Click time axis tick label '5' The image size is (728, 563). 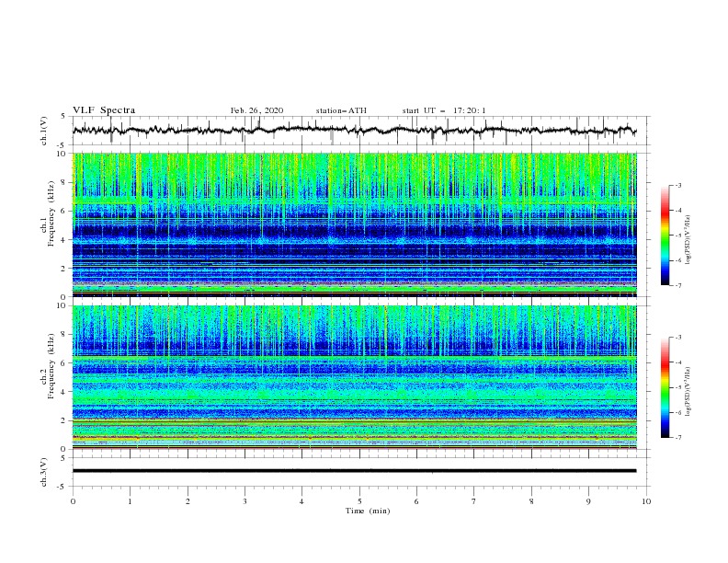[359, 501]
